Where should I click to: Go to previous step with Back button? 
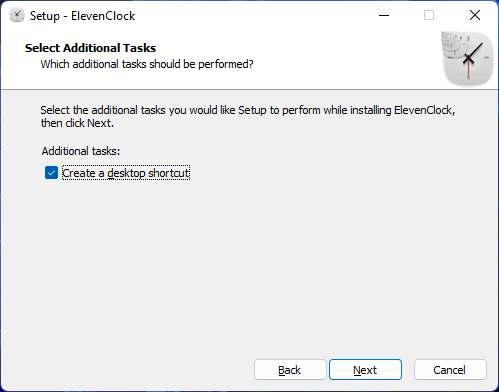pyautogui.click(x=290, y=370)
